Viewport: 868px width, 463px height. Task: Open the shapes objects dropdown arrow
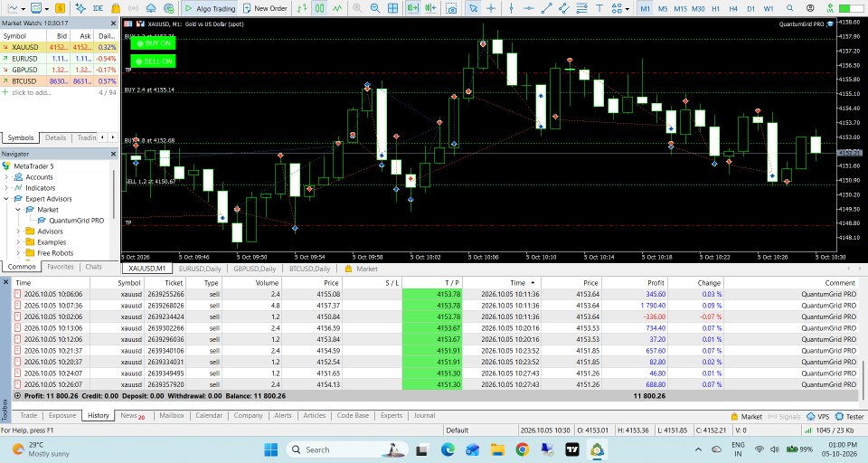(x=627, y=9)
